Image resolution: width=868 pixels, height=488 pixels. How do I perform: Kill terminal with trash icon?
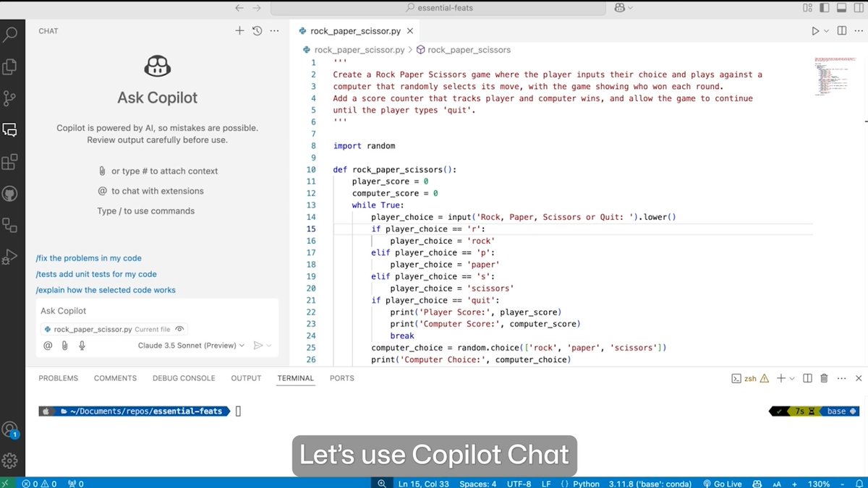click(x=825, y=378)
